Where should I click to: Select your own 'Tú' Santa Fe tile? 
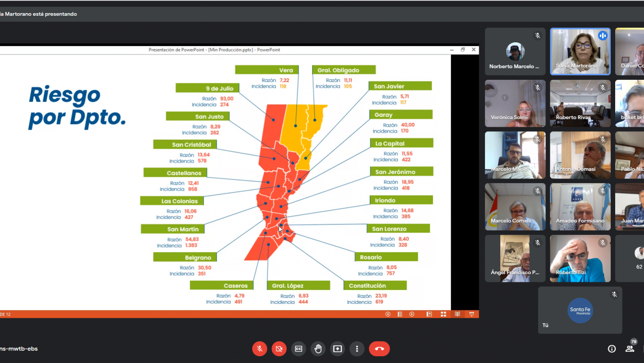click(x=580, y=310)
